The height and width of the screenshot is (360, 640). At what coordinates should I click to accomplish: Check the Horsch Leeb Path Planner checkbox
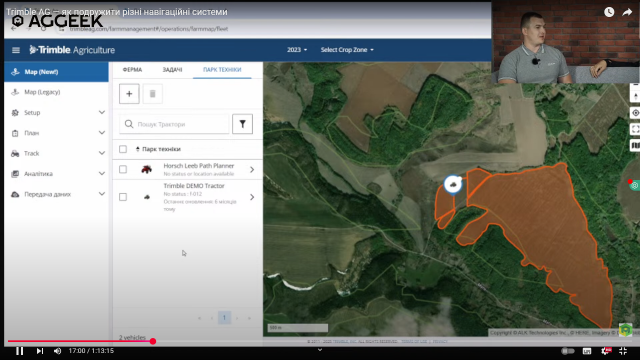pos(123,169)
